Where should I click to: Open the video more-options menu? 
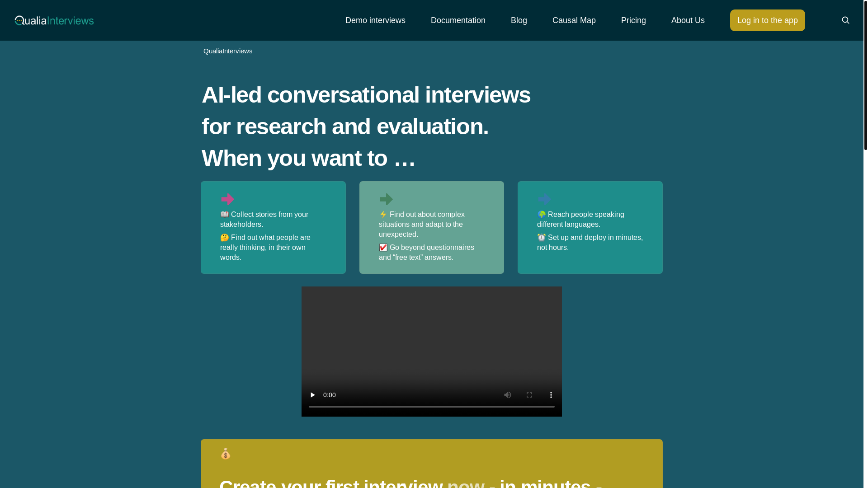(x=551, y=395)
